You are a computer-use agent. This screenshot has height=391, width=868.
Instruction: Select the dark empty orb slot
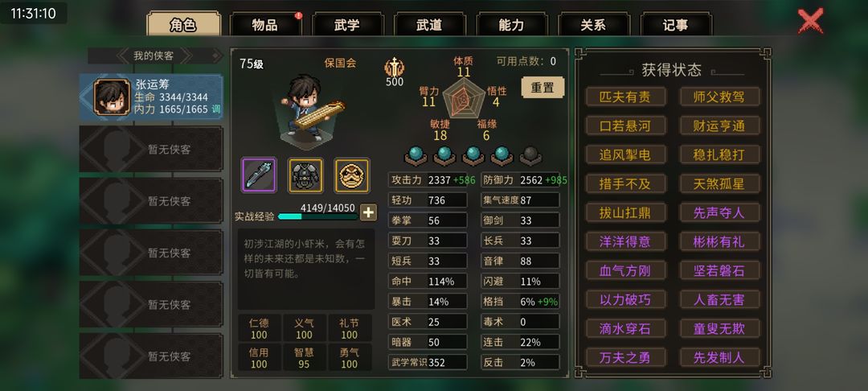[x=530, y=155]
